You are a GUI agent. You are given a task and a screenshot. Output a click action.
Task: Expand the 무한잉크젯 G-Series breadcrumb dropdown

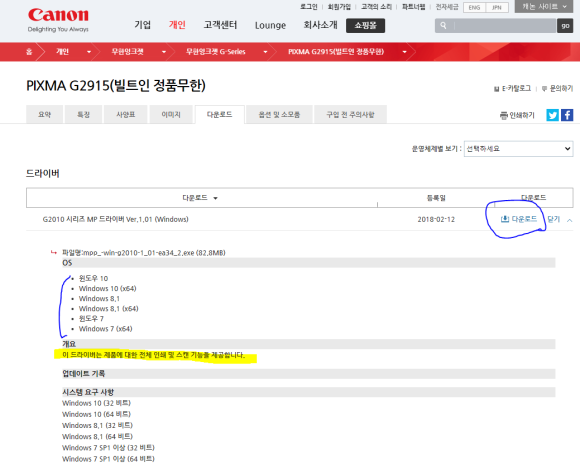pyautogui.click(x=265, y=52)
